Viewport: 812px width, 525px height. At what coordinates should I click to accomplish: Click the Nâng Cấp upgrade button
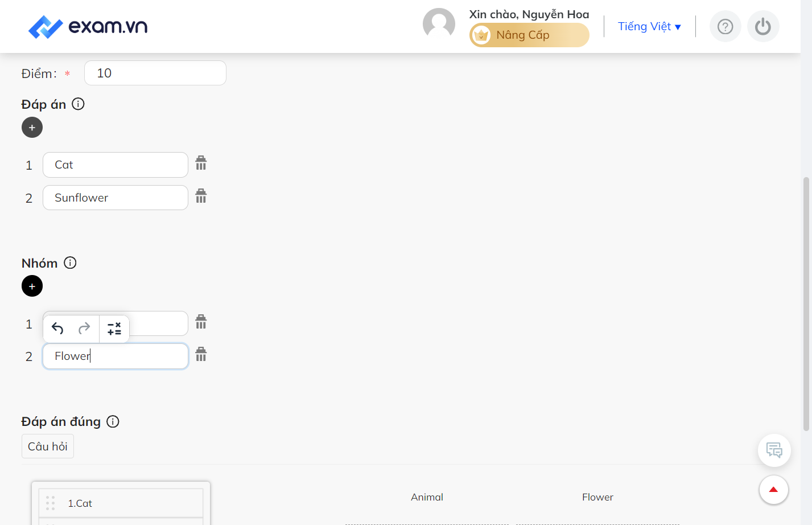[529, 35]
